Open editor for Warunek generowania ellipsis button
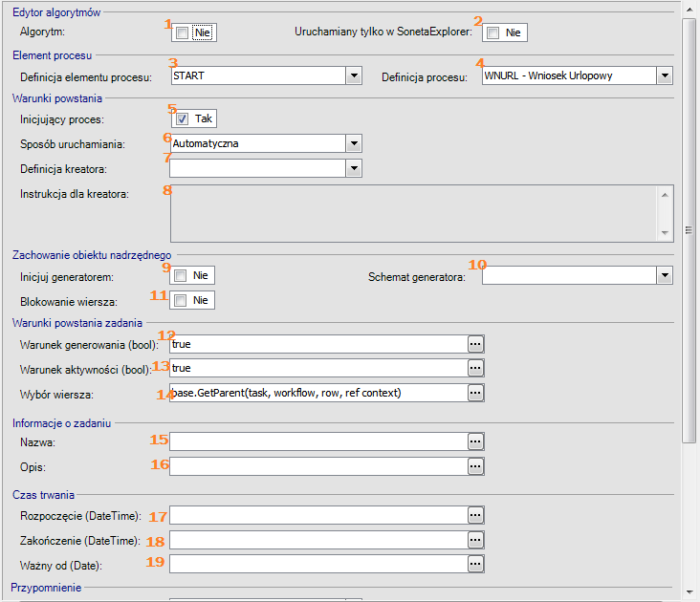 [x=475, y=344]
